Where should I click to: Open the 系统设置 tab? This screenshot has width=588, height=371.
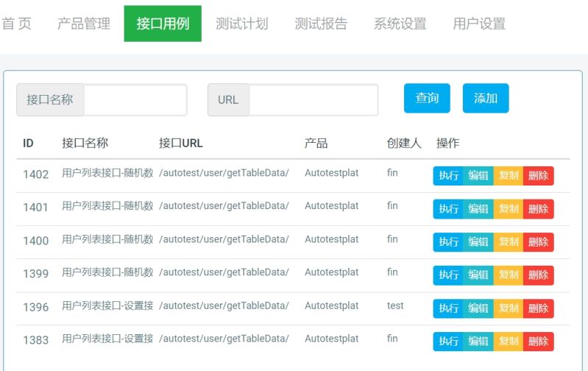(x=400, y=24)
